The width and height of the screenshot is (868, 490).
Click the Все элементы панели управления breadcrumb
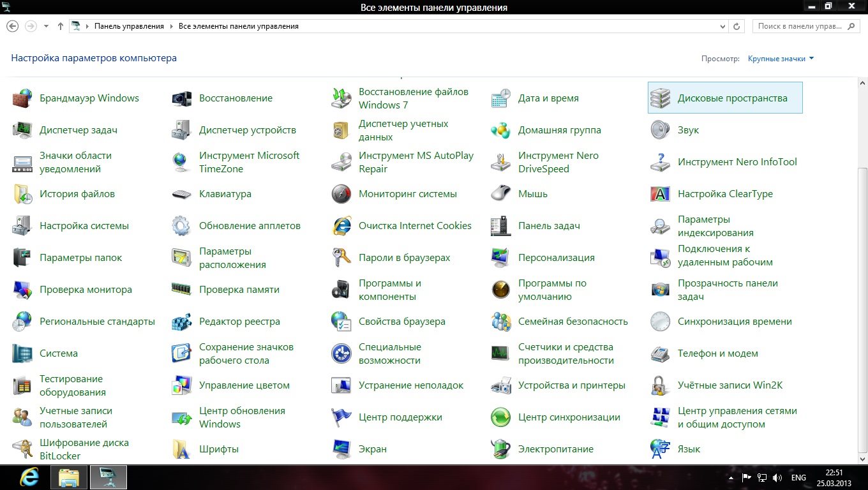tap(239, 27)
